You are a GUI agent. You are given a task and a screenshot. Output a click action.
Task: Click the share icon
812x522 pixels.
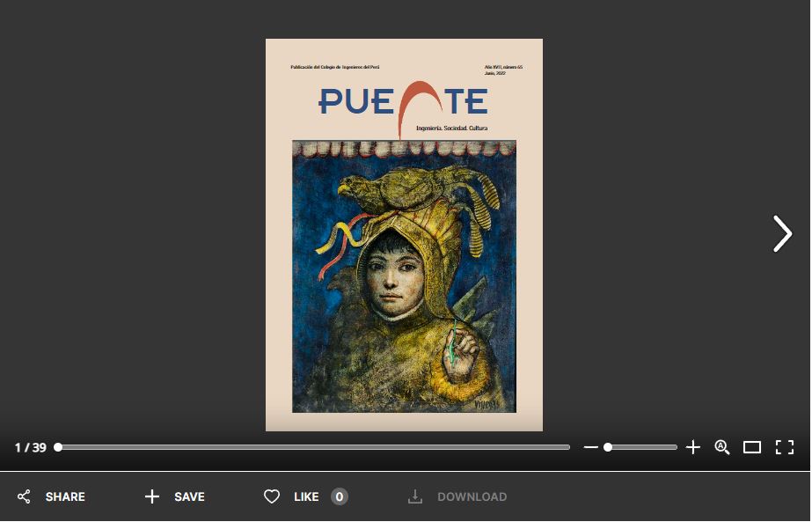(24, 496)
